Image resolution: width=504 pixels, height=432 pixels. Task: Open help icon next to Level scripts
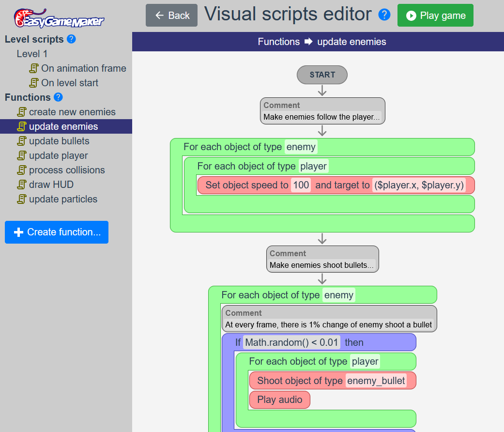click(71, 39)
